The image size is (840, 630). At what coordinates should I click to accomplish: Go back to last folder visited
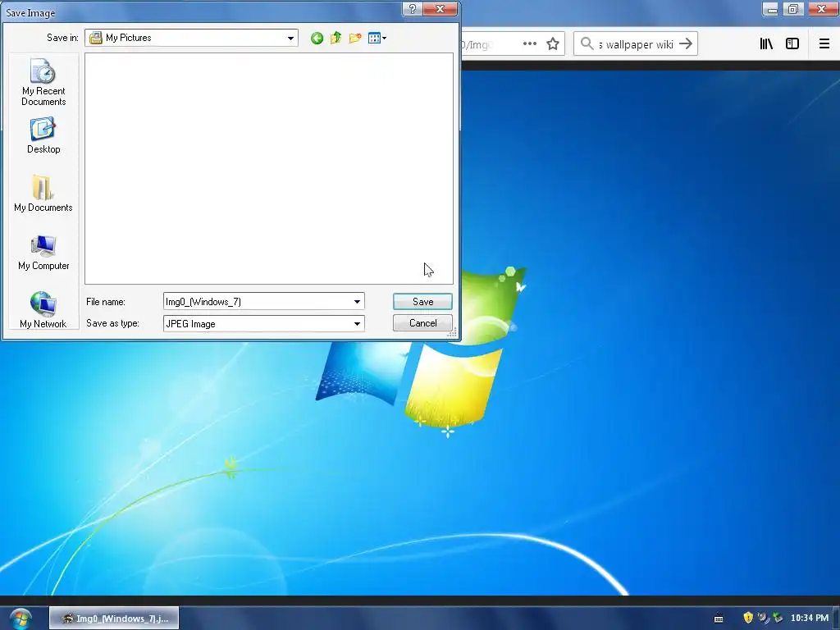(317, 38)
